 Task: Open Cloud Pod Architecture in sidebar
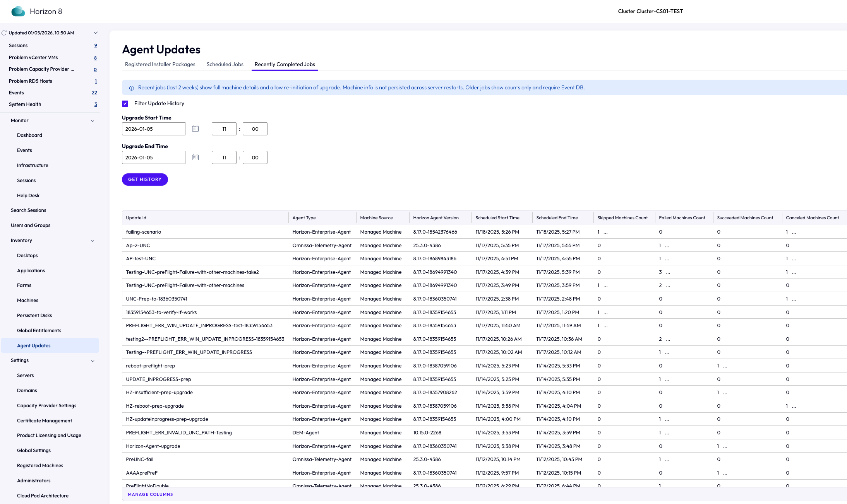pos(43,496)
